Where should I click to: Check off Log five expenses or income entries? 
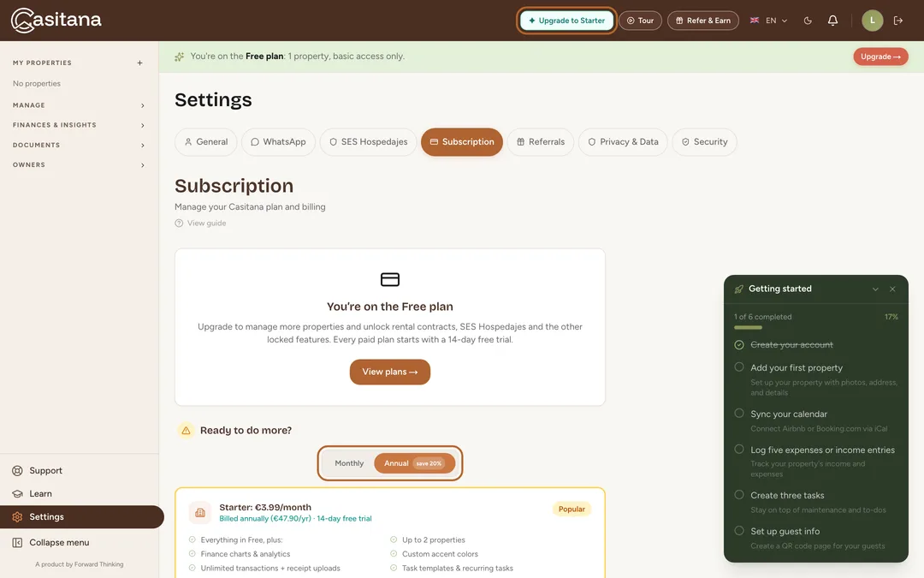739,450
